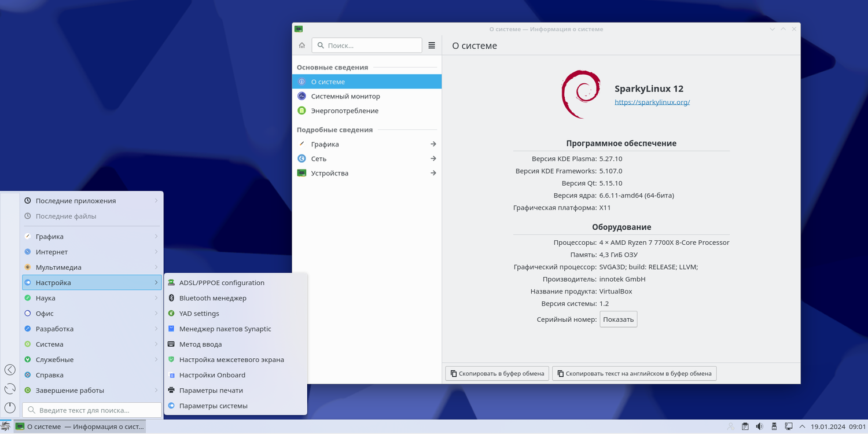Click the window icon in the title bar
868x434 pixels.
pos(299,29)
